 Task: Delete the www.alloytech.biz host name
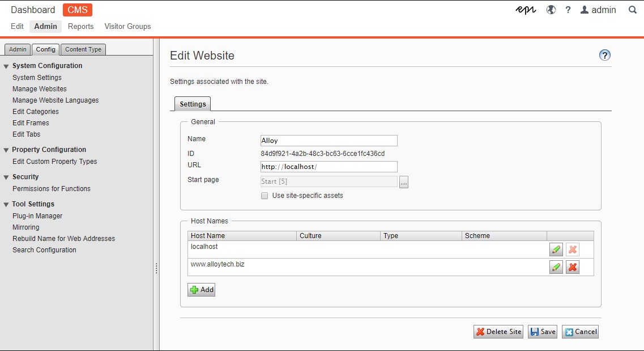(572, 268)
